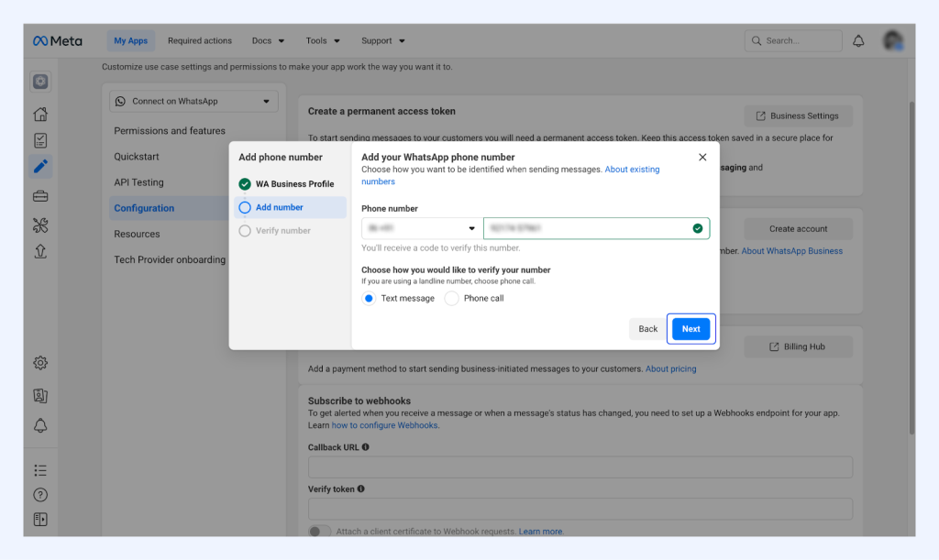The image size is (939, 560).
Task: Open the Tools menu
Action: (x=322, y=40)
